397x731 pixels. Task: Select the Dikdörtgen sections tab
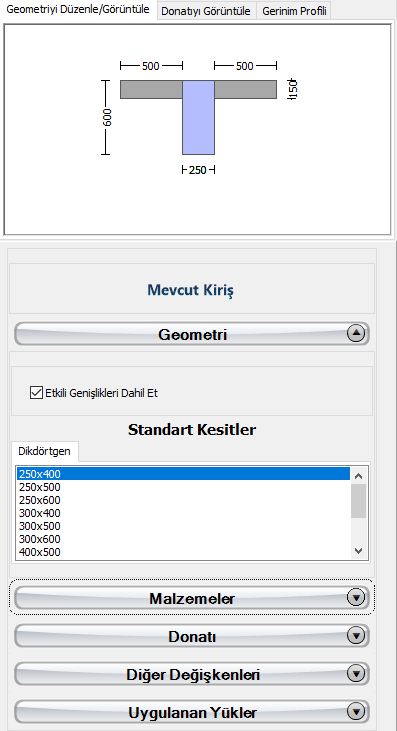point(45,451)
